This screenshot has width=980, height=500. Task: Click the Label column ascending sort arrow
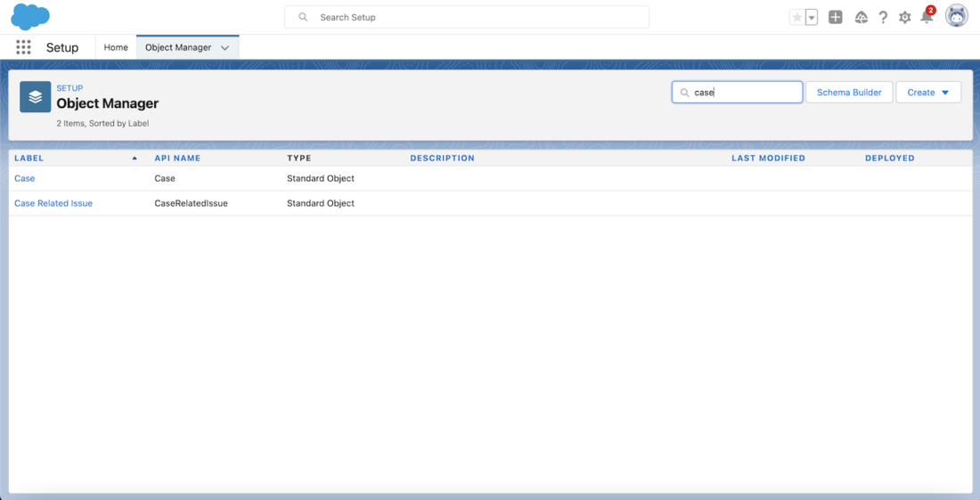[135, 158]
